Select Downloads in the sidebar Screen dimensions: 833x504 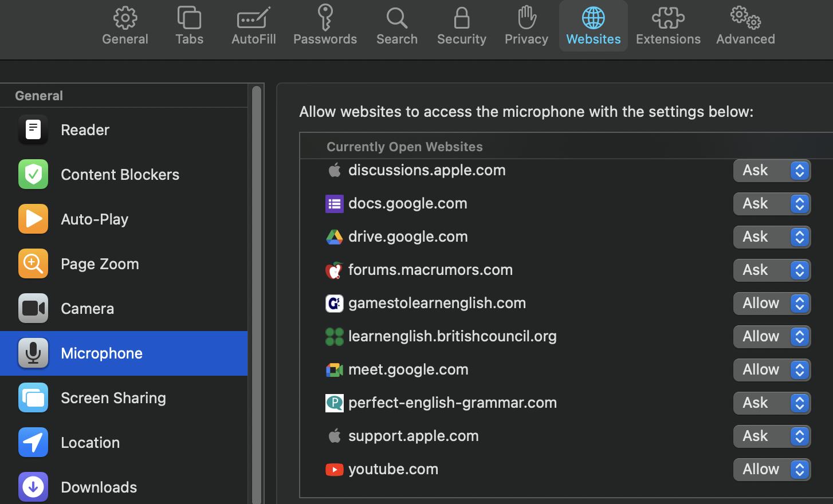point(99,487)
